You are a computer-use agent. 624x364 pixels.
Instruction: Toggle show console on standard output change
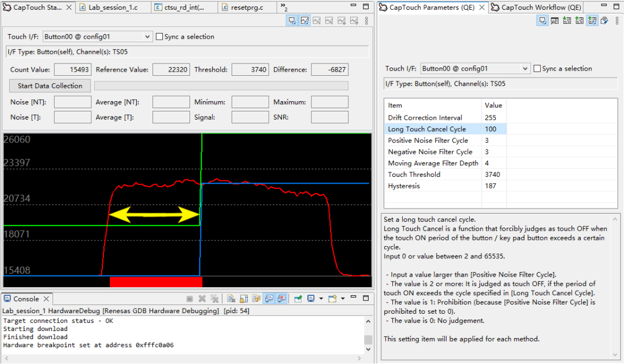coord(269,299)
